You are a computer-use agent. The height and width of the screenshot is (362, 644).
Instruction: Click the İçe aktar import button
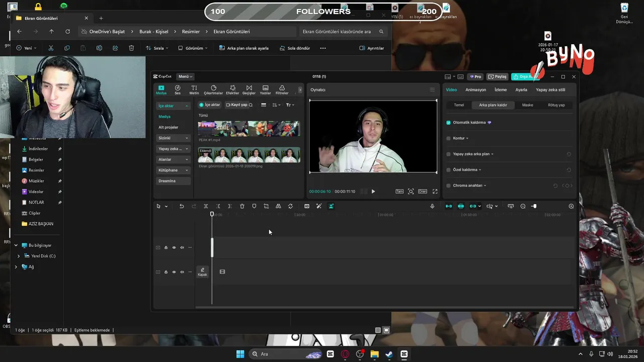[x=209, y=105]
